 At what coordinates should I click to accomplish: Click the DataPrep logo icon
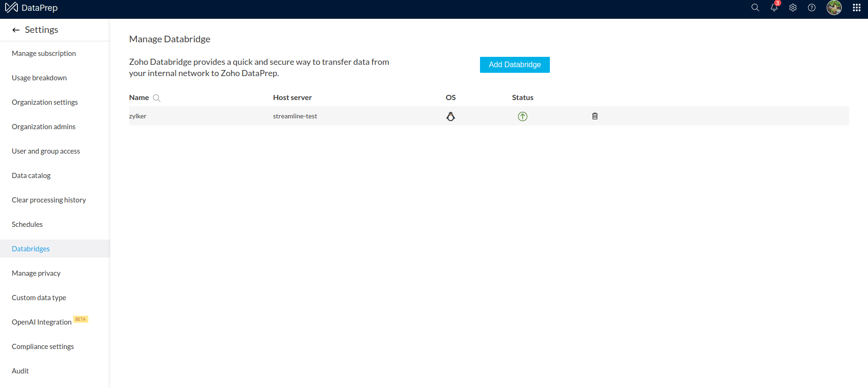tap(11, 8)
